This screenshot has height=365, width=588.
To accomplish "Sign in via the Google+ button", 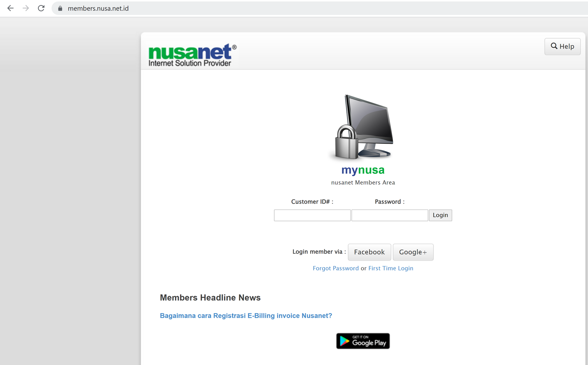I will (x=413, y=252).
